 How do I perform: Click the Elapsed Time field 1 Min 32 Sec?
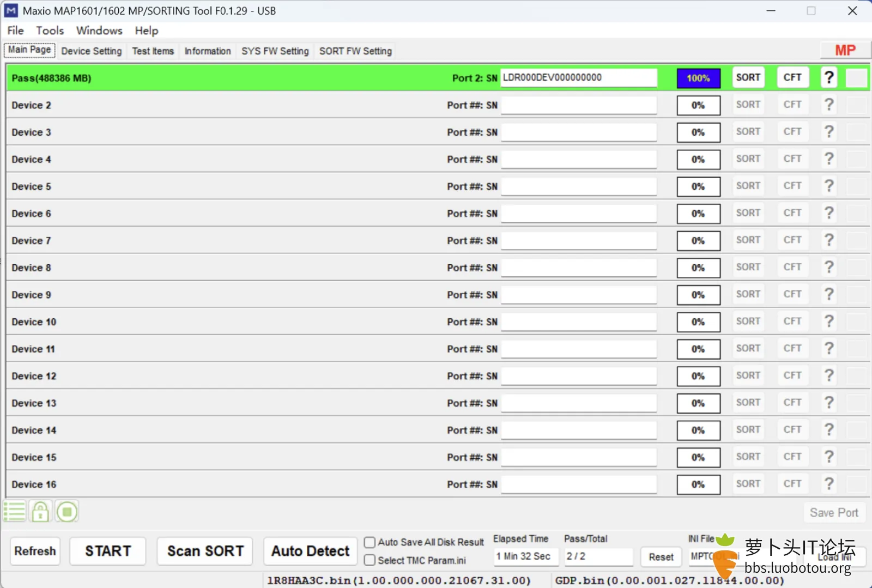(x=526, y=556)
